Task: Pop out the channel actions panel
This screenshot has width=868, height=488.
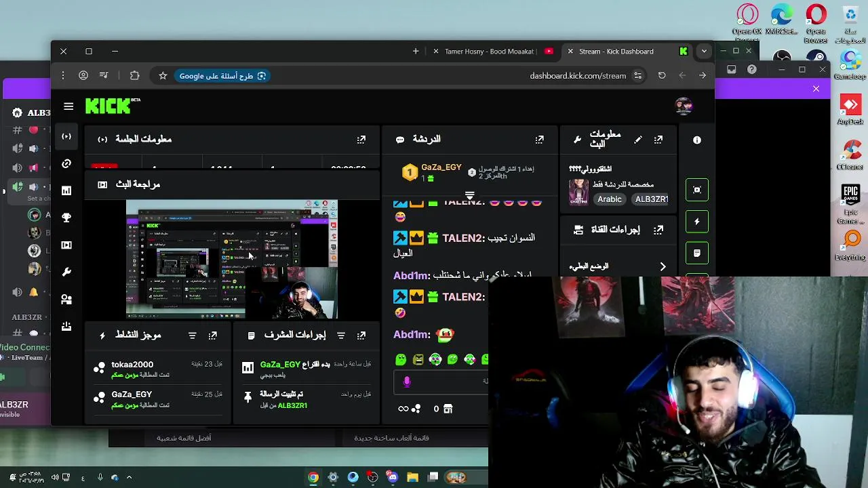Action: coord(658,230)
